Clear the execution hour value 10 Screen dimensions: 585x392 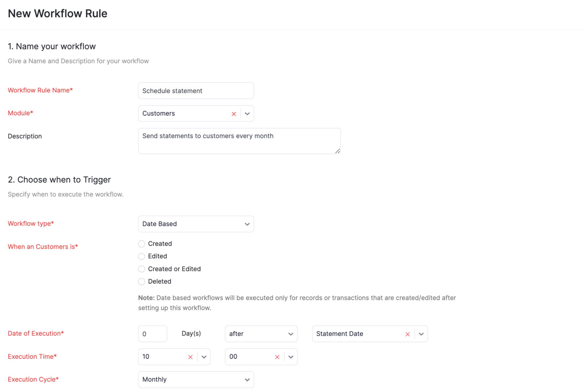click(190, 357)
